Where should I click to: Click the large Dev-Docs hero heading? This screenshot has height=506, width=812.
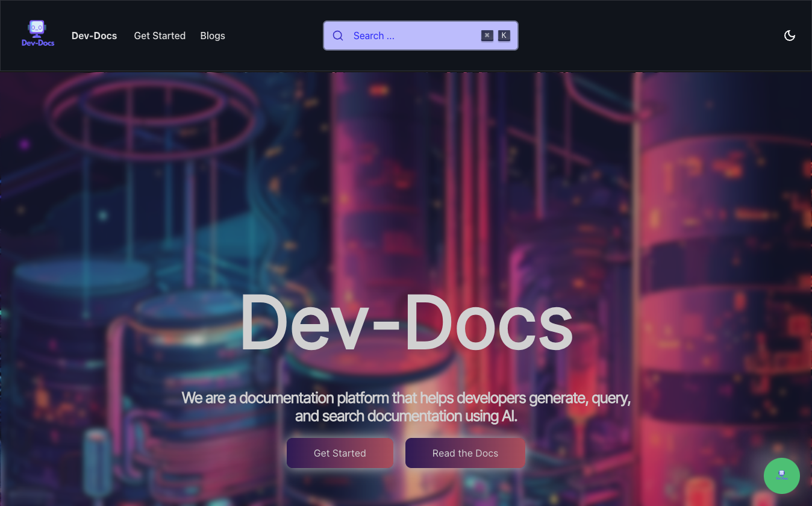[405, 323]
